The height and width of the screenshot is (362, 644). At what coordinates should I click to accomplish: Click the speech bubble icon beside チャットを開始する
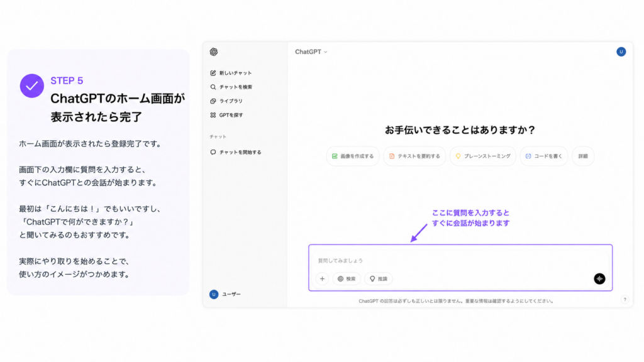coord(213,152)
